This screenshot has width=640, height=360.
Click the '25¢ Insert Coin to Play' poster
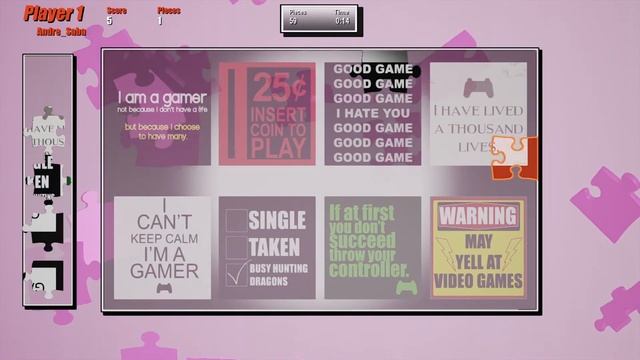tap(267, 114)
